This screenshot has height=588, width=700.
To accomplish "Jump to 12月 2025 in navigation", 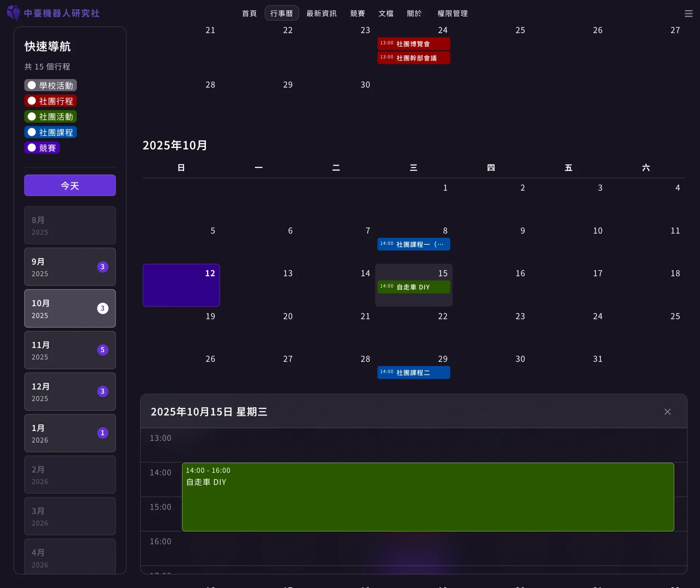I will 70,392.
